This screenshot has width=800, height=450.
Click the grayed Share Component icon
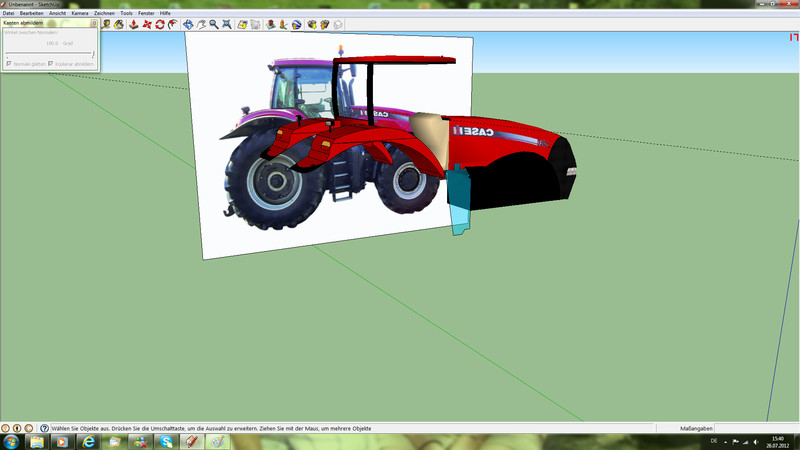click(338, 24)
